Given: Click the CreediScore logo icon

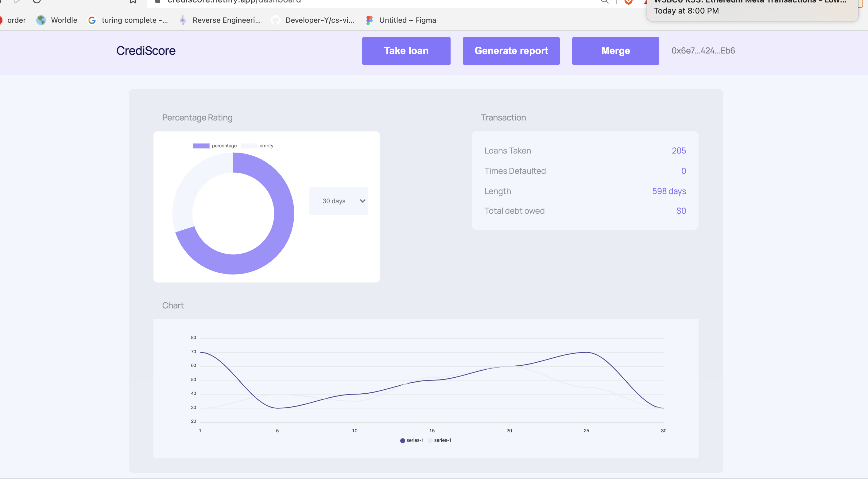Looking at the screenshot, I should 146,50.
